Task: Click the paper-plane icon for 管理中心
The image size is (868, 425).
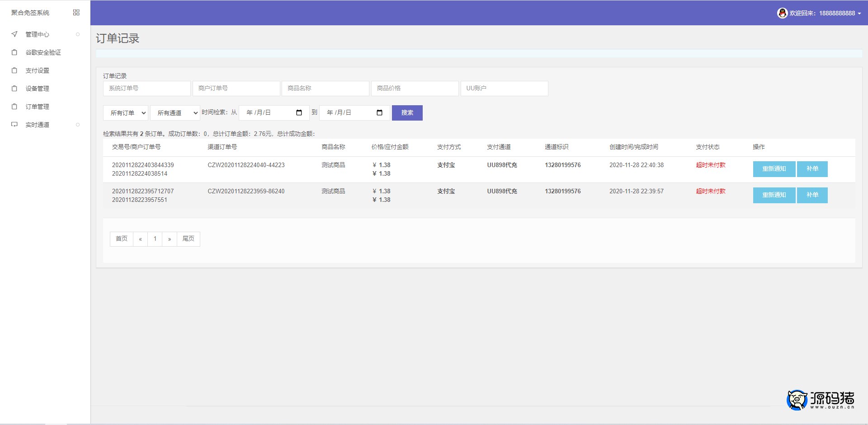Action: (x=14, y=34)
